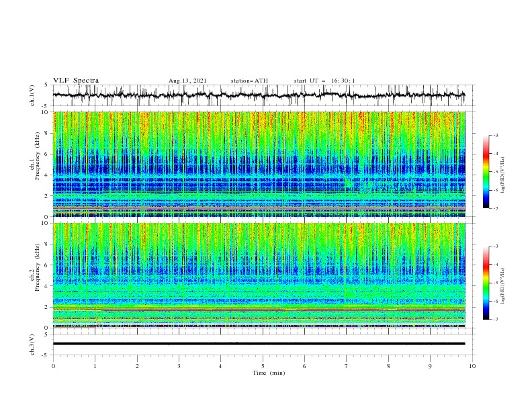The width and height of the screenshot is (532, 411).
Task: Click the ch.1 voltage waveform trace
Action: pos(259,95)
